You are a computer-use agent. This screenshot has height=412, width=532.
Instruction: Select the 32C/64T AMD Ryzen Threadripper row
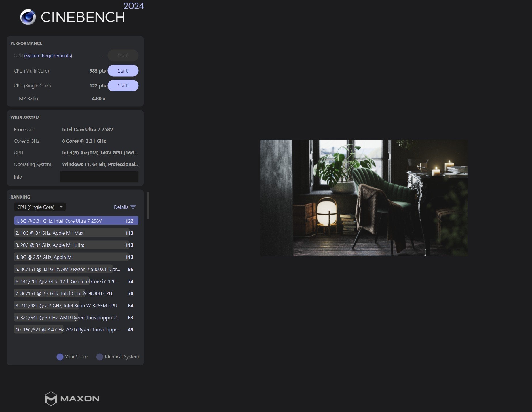click(76, 317)
